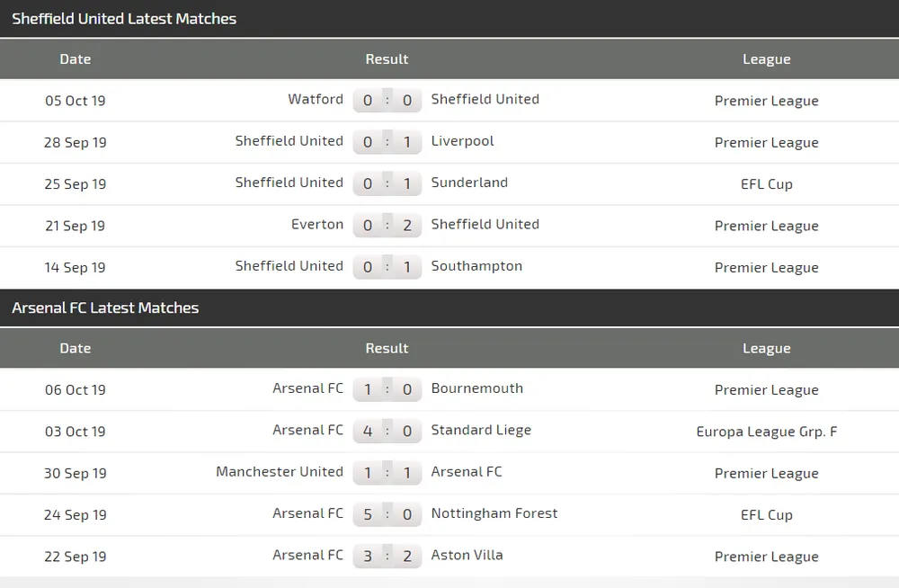Click the 3:2 score against Aston Villa
The width and height of the screenshot is (899, 588).
click(x=387, y=557)
